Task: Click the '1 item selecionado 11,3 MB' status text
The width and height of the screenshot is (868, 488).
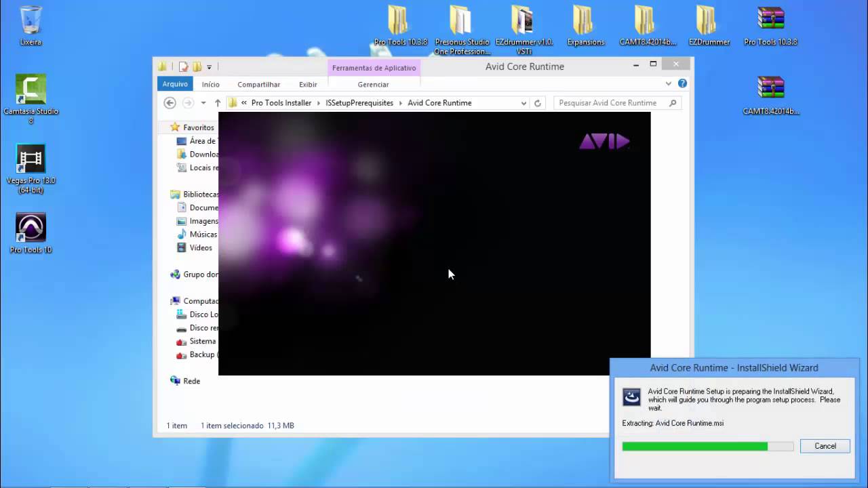Action: [248, 426]
